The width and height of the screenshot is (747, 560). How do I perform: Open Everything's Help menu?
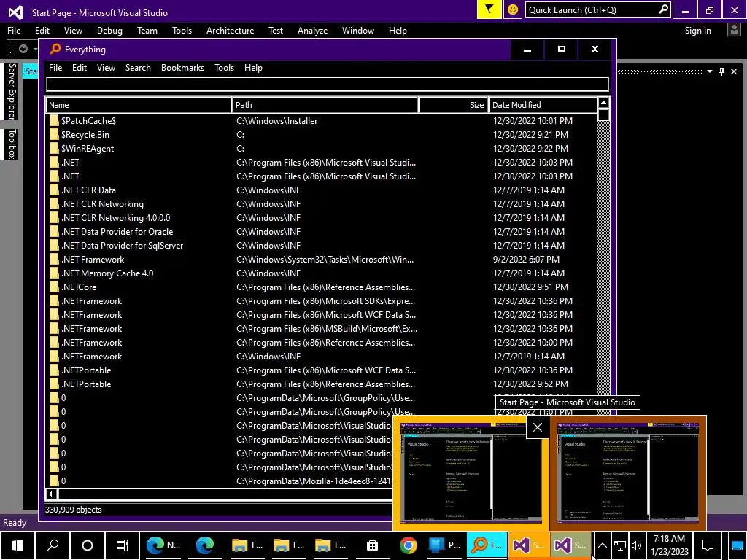253,68
